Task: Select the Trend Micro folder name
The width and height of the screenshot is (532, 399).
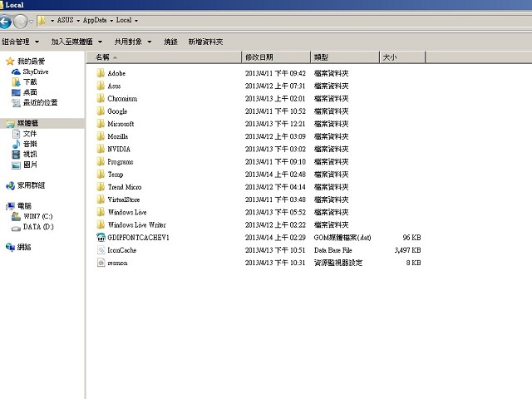Action: [124, 187]
